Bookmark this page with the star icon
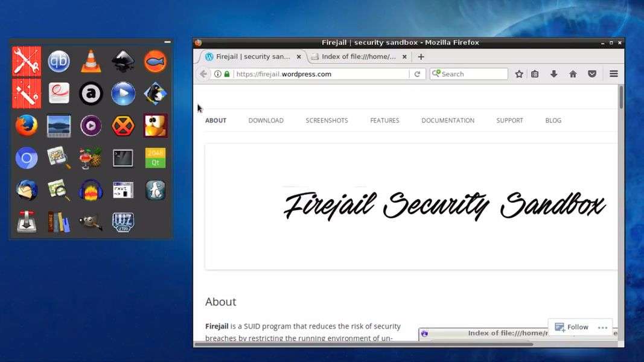Screen dimensions: 644x362 point(519,74)
